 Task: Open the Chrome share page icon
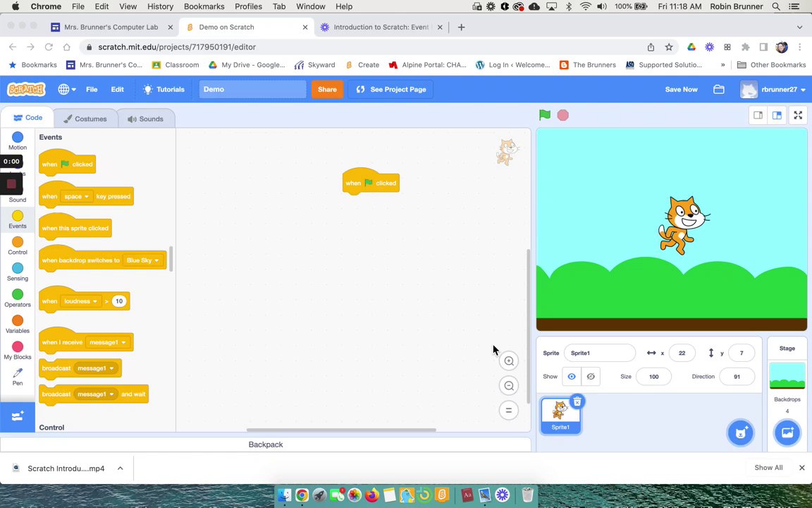point(651,47)
